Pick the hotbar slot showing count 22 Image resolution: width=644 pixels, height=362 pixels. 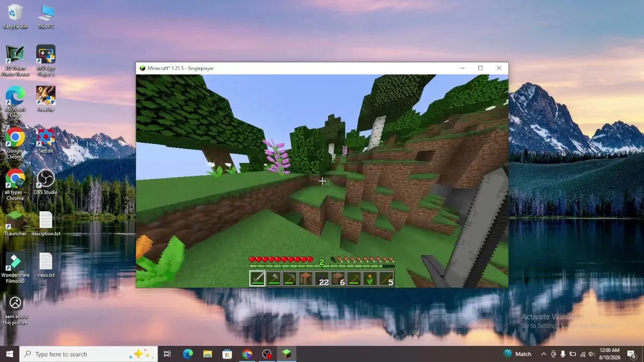(322, 279)
